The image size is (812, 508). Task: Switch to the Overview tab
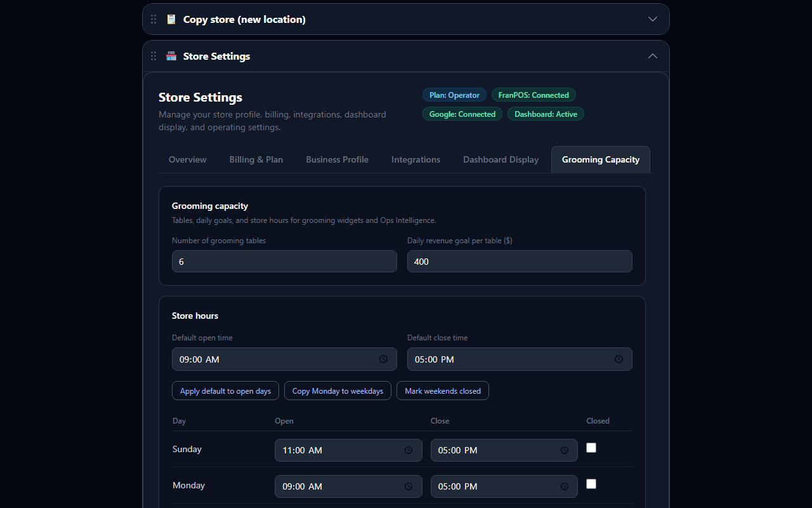pos(188,159)
